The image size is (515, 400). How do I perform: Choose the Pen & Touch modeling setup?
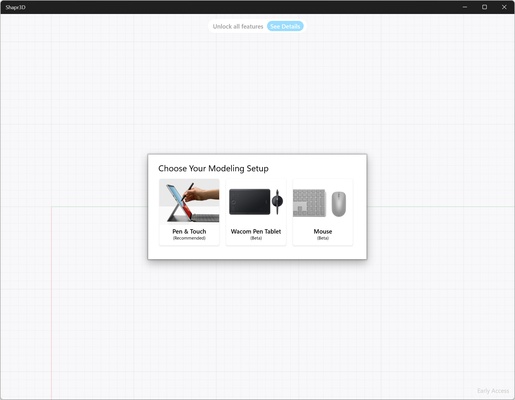[x=189, y=212]
